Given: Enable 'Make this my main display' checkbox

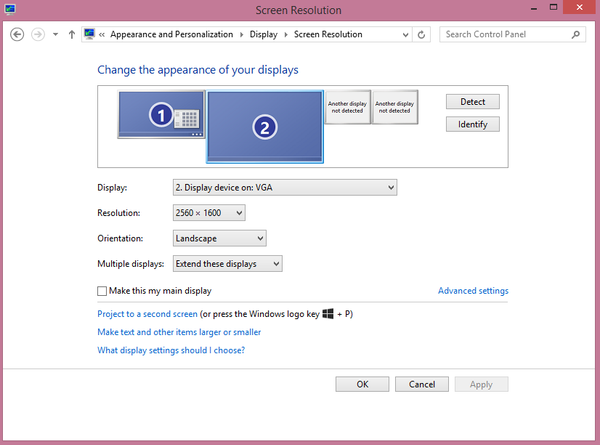Looking at the screenshot, I should tap(102, 291).
